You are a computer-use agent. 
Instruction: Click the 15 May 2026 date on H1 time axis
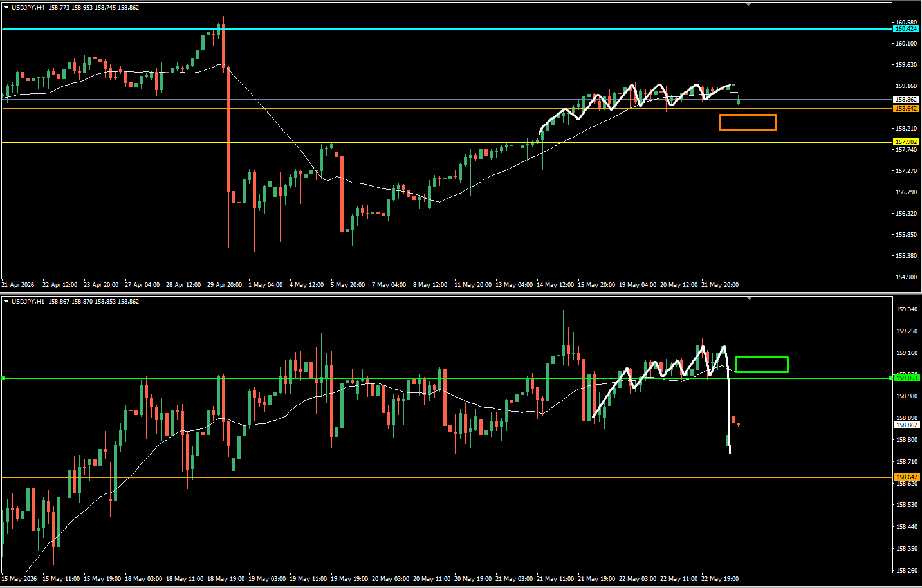coord(19,579)
